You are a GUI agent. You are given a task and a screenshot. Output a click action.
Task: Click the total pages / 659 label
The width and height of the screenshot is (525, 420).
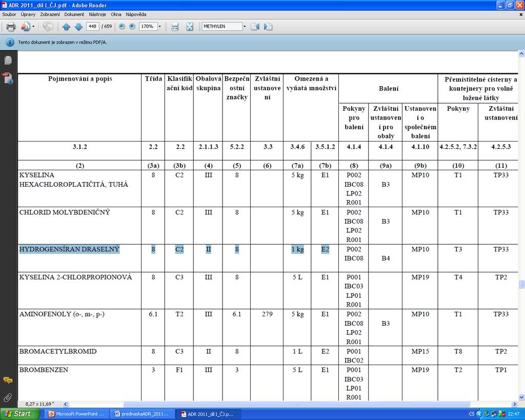[107, 26]
